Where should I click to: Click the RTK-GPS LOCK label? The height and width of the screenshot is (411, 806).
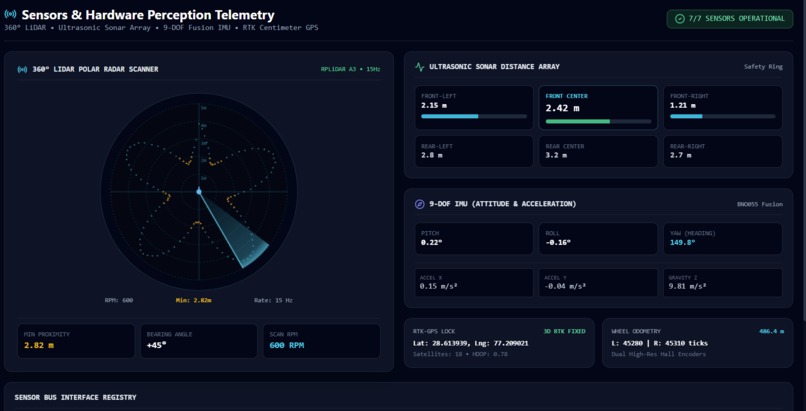[434, 331]
